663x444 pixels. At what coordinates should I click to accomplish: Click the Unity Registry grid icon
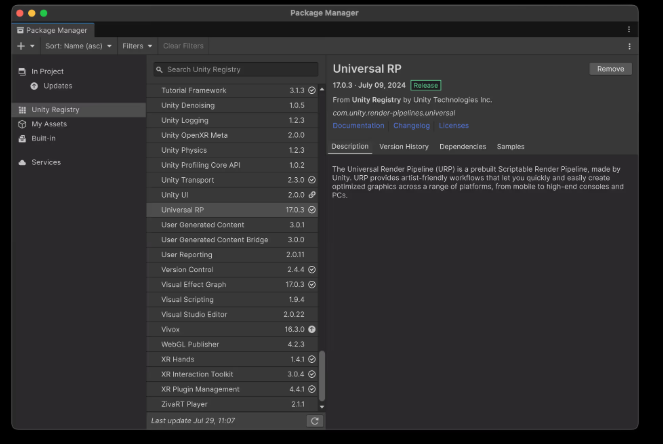22,110
